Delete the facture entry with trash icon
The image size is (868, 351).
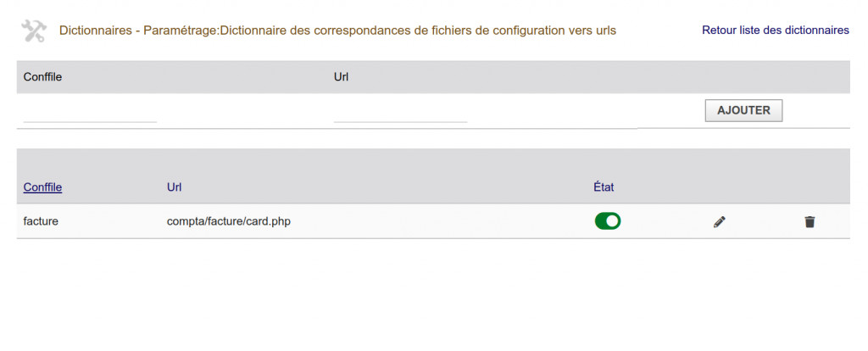810,222
